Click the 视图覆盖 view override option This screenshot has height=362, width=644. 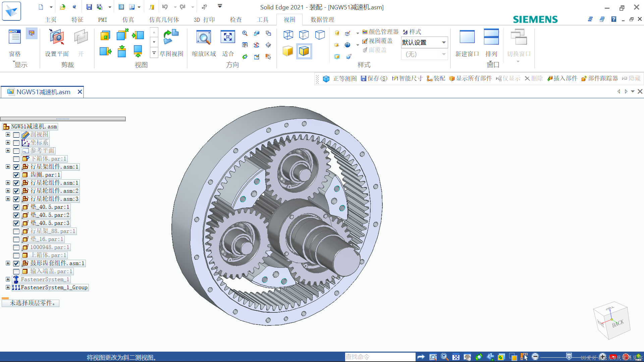tap(377, 41)
